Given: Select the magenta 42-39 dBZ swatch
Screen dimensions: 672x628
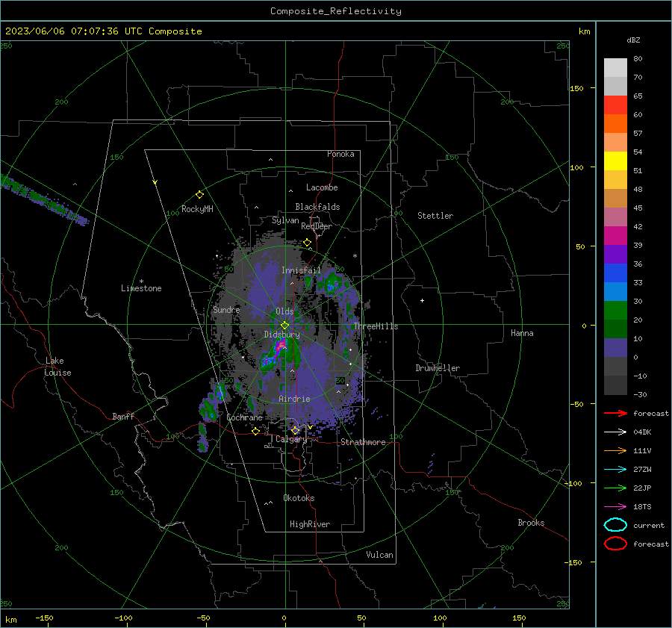Looking at the screenshot, I should tap(615, 235).
